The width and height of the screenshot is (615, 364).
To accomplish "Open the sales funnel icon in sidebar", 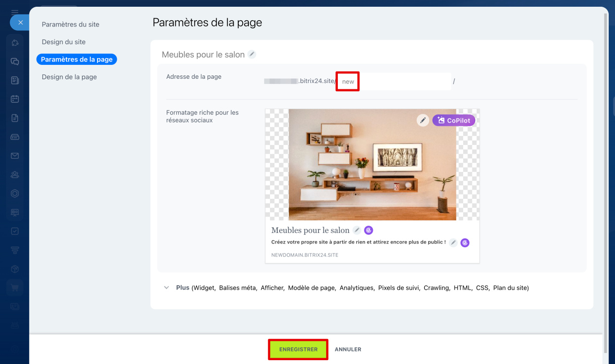I will (15, 250).
